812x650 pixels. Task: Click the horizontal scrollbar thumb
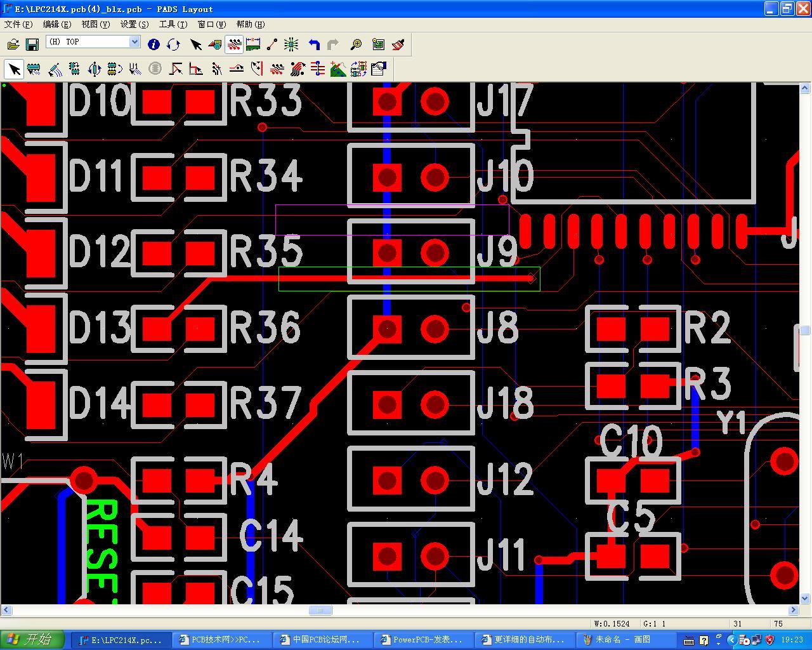(x=320, y=610)
